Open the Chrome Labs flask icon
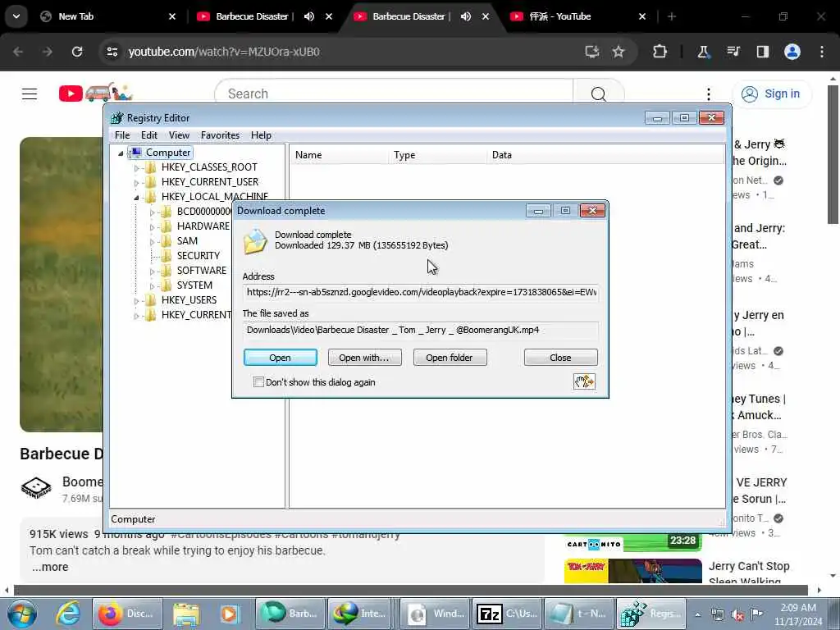840x630 pixels. [703, 52]
